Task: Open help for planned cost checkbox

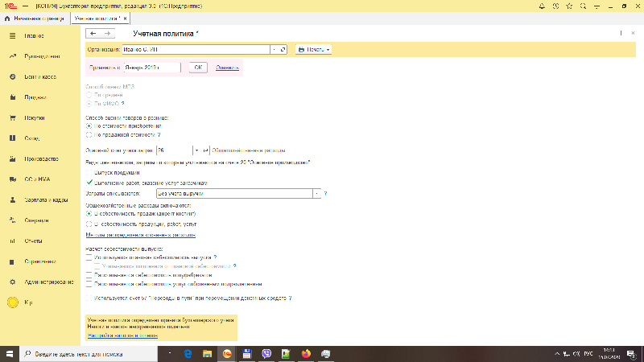Action: (215, 257)
